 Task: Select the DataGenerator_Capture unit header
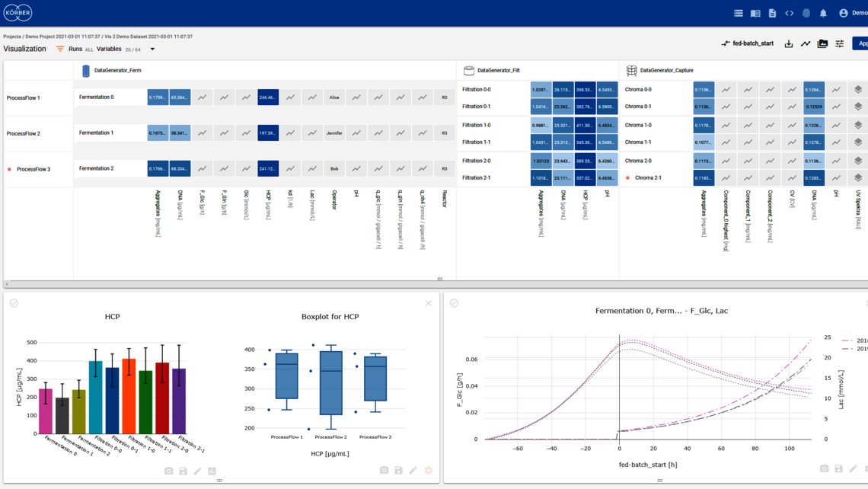(x=666, y=70)
